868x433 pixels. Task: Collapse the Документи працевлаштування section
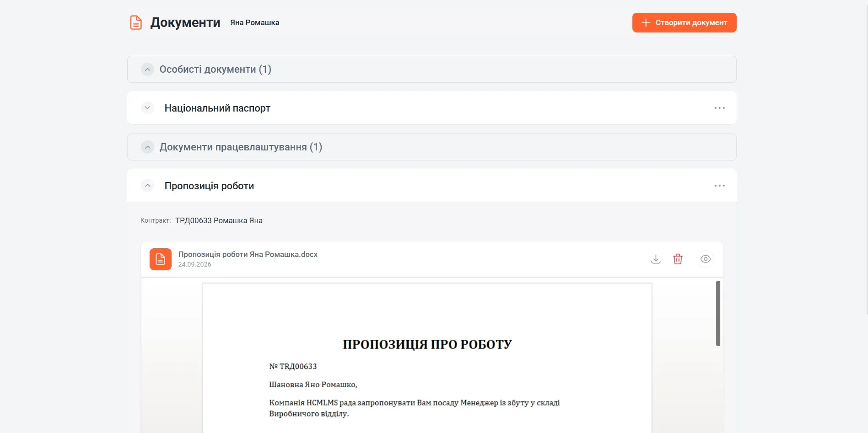tap(147, 147)
